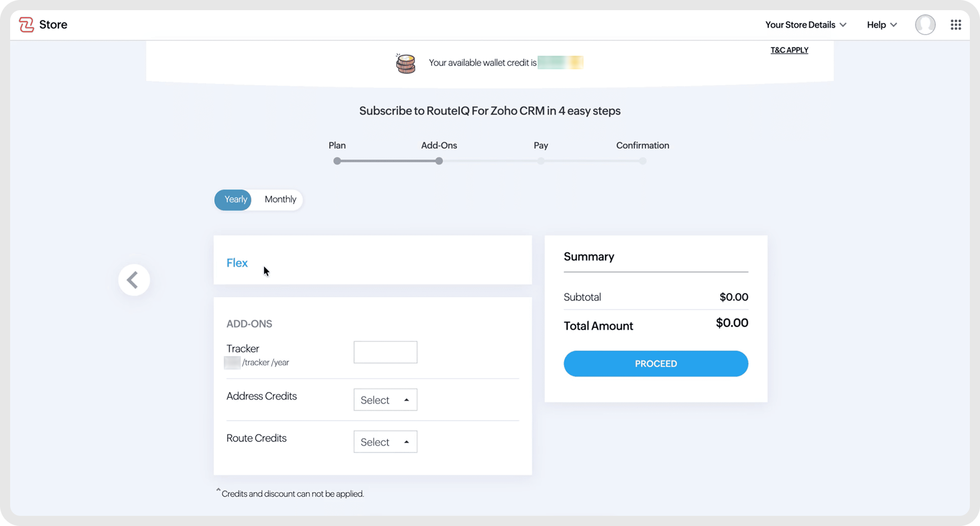This screenshot has width=980, height=526.
Task: Click the back arrow button
Action: (134, 280)
